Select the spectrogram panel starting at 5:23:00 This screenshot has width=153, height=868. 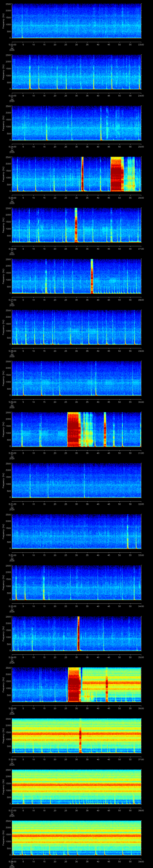point(76,72)
